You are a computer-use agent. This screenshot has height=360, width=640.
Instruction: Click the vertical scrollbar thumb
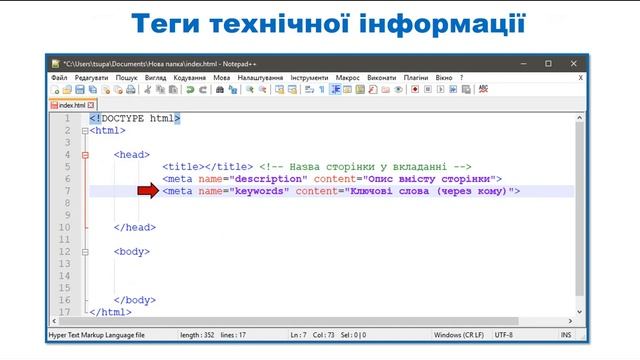580,209
